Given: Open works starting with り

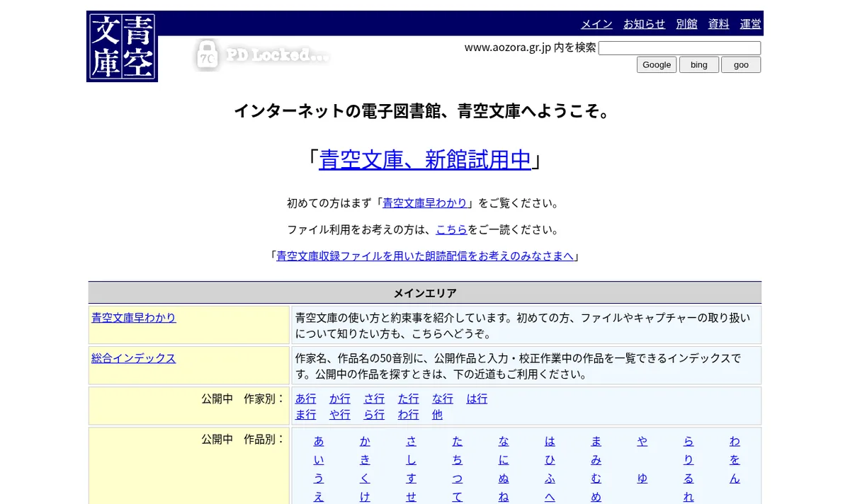Looking at the screenshot, I should click(x=688, y=459).
